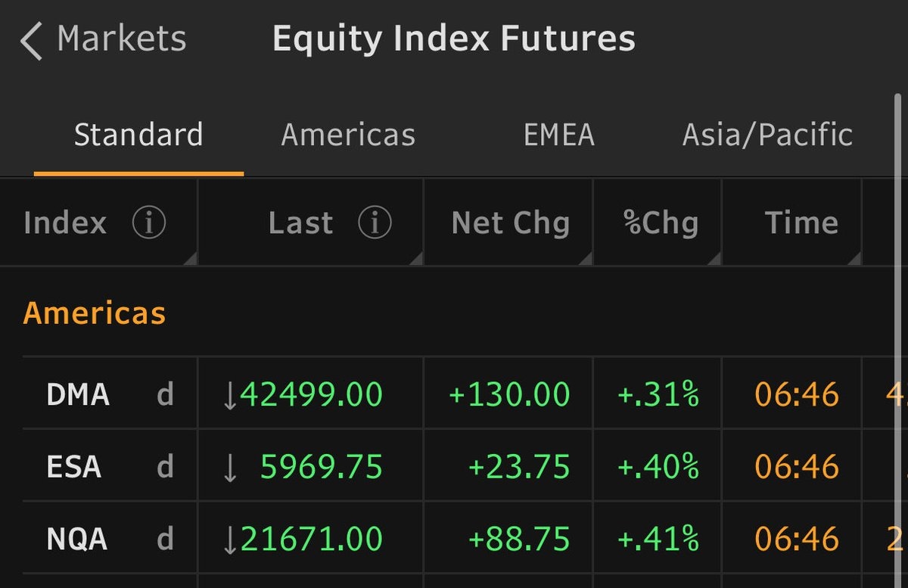Open the ESA futures row
Viewport: 908px width, 588px height.
[x=73, y=468]
